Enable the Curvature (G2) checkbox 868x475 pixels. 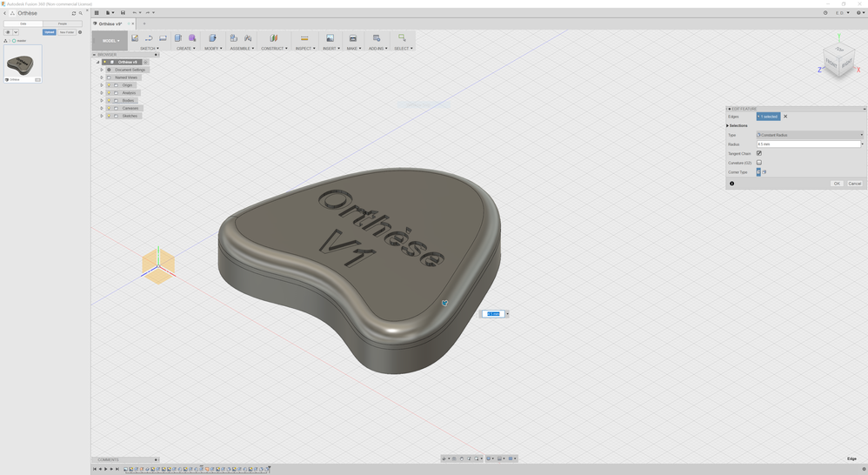[759, 162]
